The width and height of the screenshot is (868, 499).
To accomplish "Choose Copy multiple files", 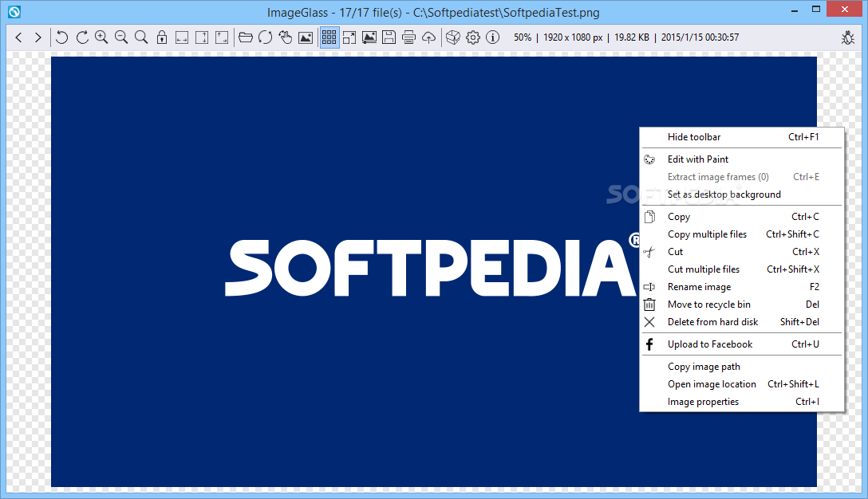I will (x=742, y=234).
